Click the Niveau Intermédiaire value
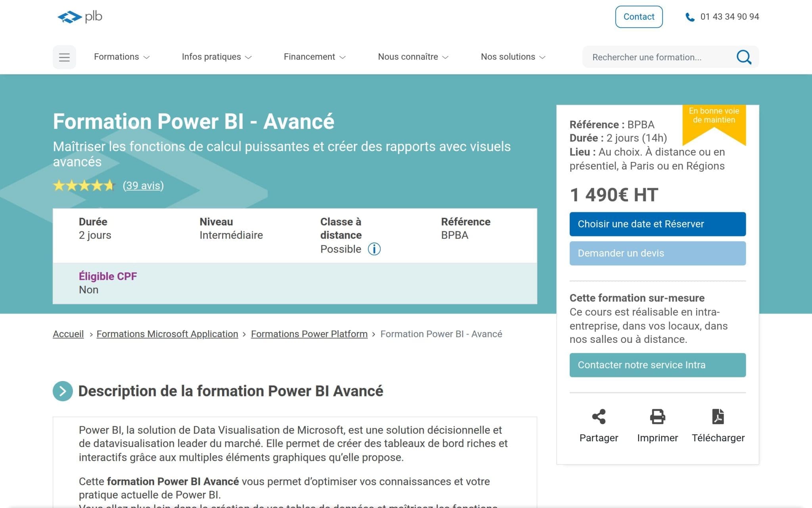This screenshot has height=508, width=812. (231, 235)
